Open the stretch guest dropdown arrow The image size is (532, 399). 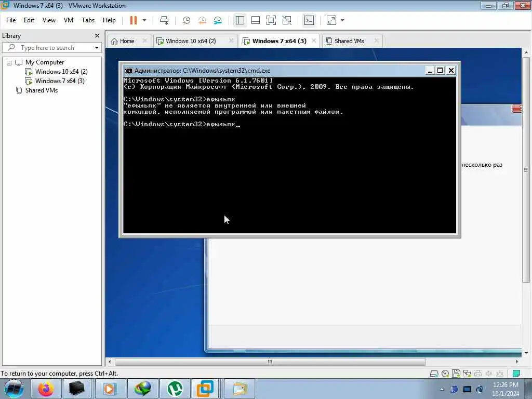(x=342, y=20)
